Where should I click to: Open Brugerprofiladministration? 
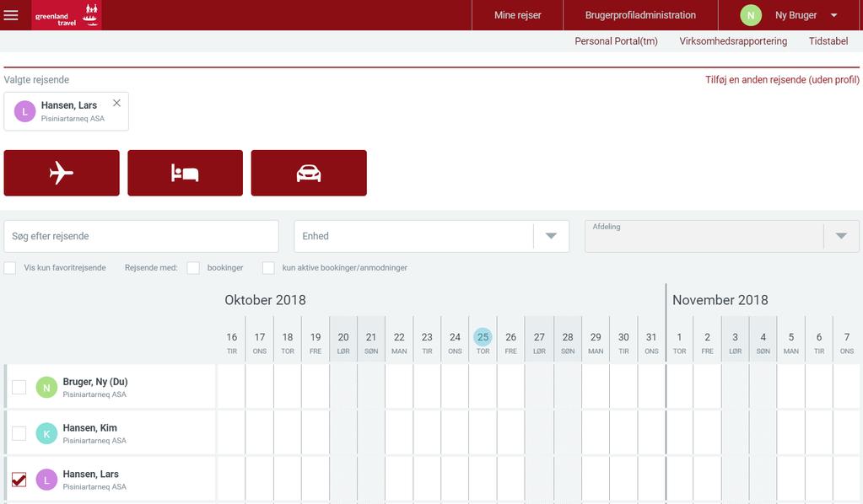(x=640, y=15)
